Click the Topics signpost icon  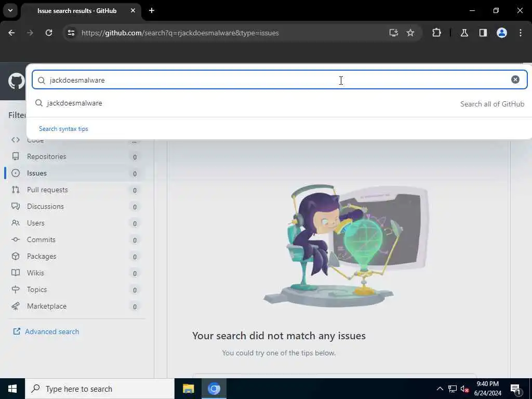click(x=16, y=289)
